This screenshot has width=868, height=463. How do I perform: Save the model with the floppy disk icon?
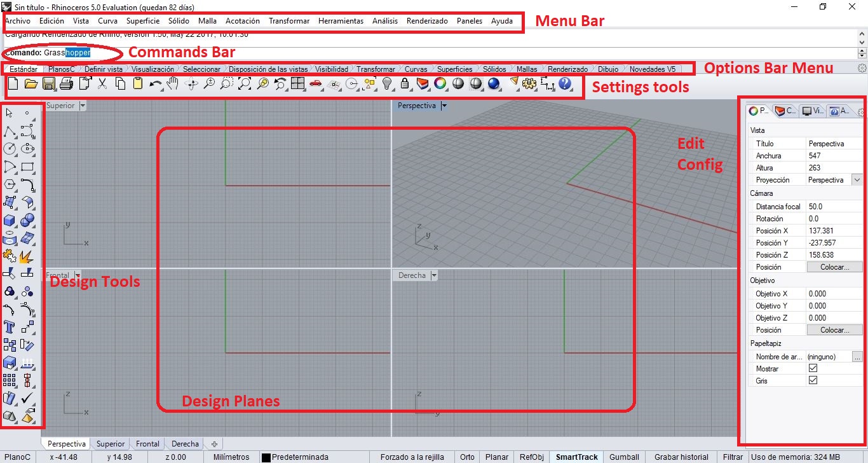tap(48, 83)
